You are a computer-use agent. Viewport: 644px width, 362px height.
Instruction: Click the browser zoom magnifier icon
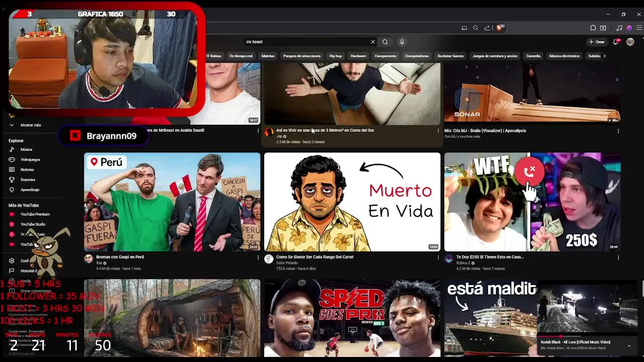coord(475,28)
